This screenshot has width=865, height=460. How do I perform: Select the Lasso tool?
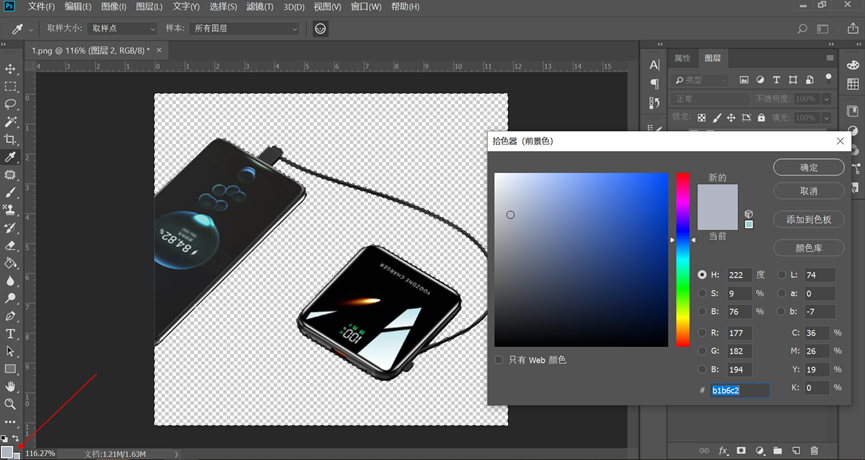click(x=11, y=104)
